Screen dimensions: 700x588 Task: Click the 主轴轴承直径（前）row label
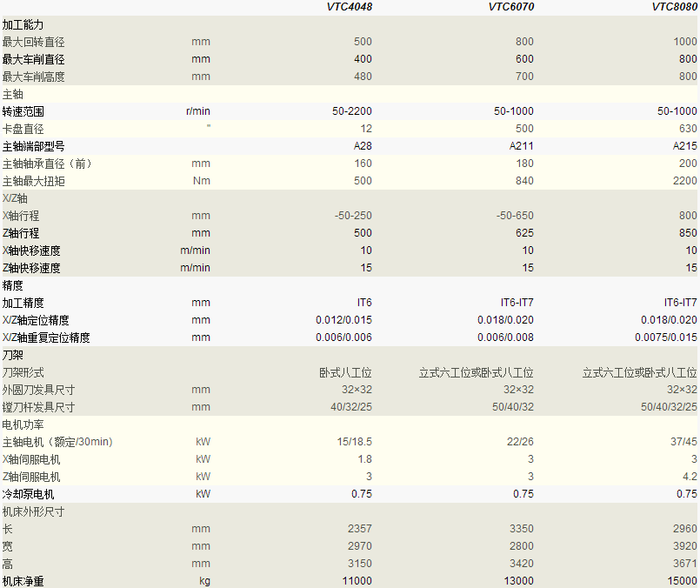pyautogui.click(x=46, y=164)
